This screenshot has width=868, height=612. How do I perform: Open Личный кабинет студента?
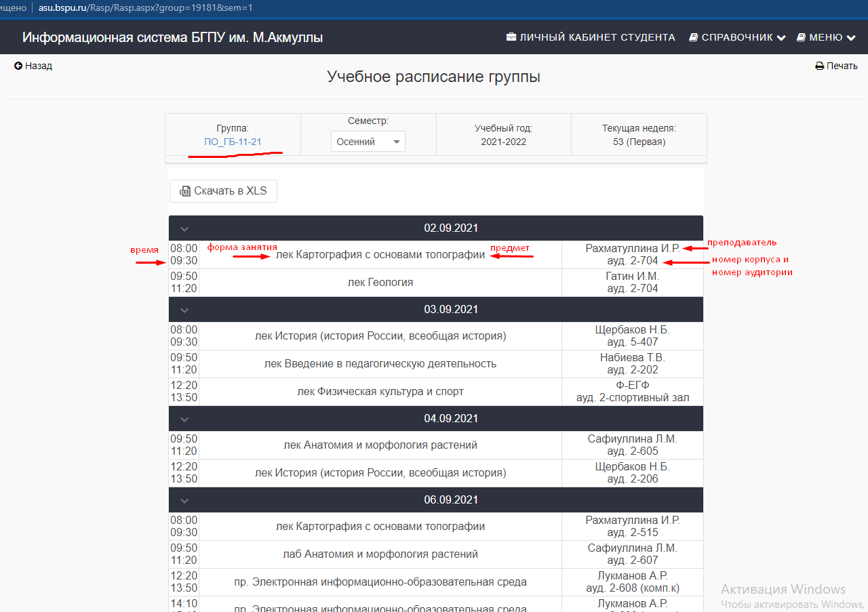597,37
